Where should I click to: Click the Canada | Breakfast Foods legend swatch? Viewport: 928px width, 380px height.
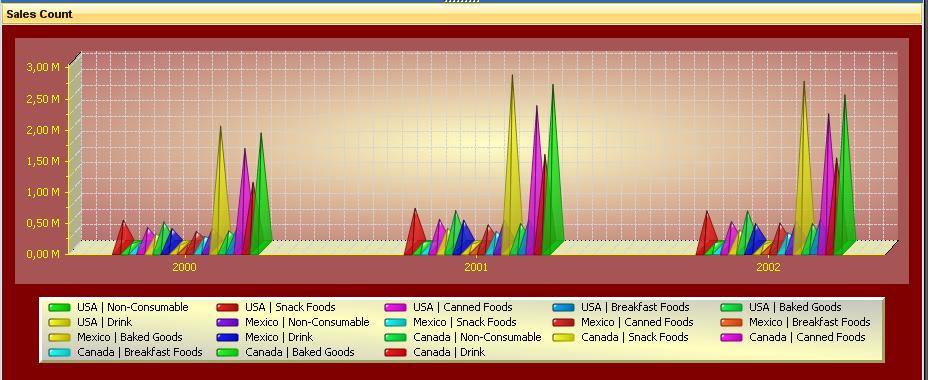[59, 352]
